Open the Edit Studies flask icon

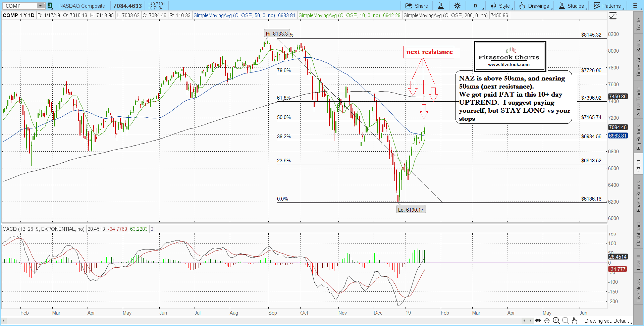click(441, 6)
